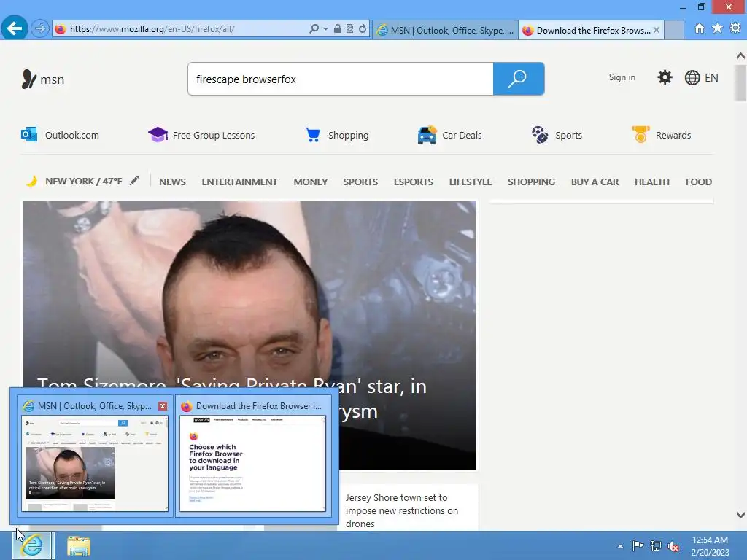
Task: Open MSN settings gear
Action: (x=665, y=77)
